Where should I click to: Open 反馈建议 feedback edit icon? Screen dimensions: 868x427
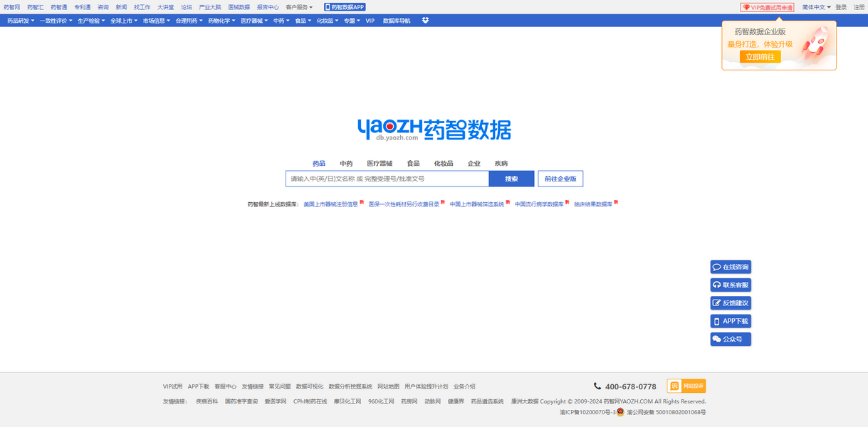point(716,303)
